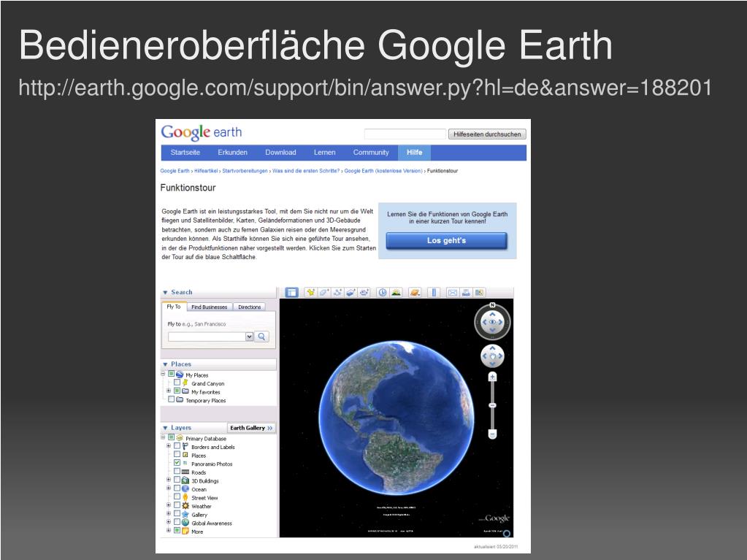
Task: Click the Add Polygon toolbar icon
Action: [x=324, y=292]
